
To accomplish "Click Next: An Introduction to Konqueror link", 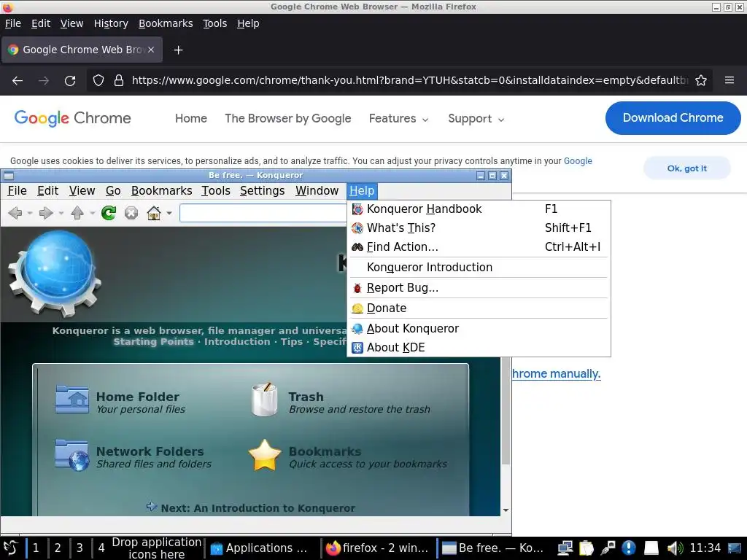I will 258,508.
